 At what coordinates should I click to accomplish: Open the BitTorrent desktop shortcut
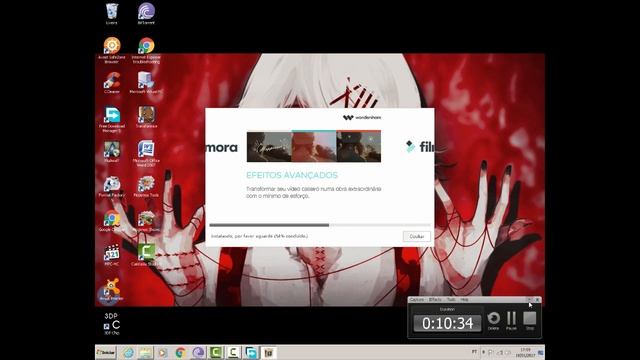point(146,13)
